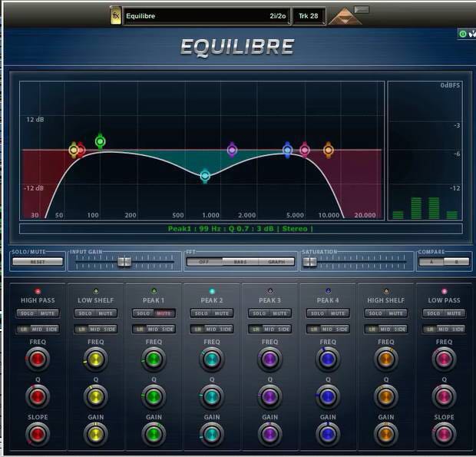Image resolution: width=476 pixels, height=457 pixels.
Task: Click the Input Gain slider handle
Action: [x=124, y=261]
